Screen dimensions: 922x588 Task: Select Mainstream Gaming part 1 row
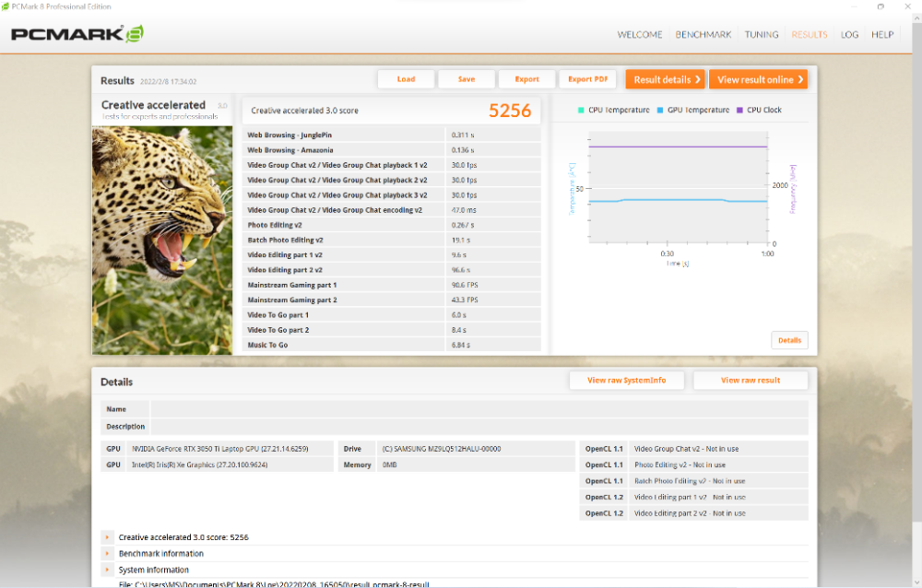click(392, 285)
